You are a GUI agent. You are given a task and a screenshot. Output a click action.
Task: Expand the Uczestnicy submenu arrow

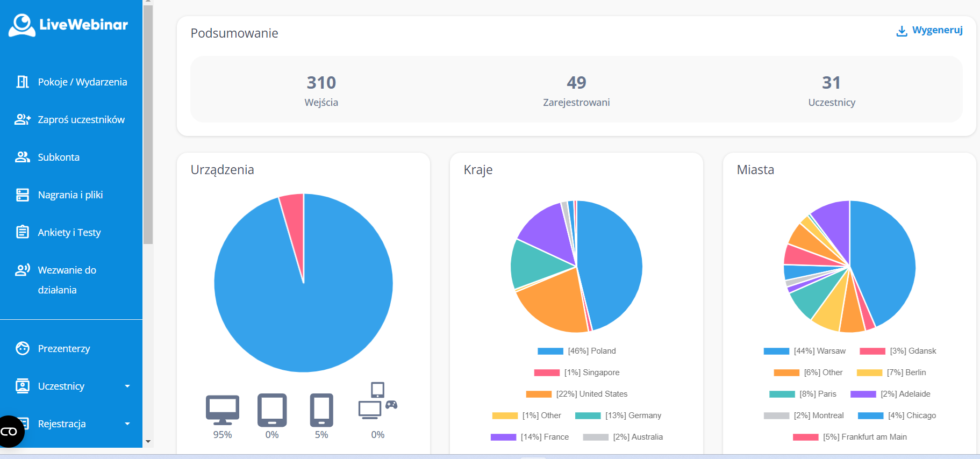127,386
